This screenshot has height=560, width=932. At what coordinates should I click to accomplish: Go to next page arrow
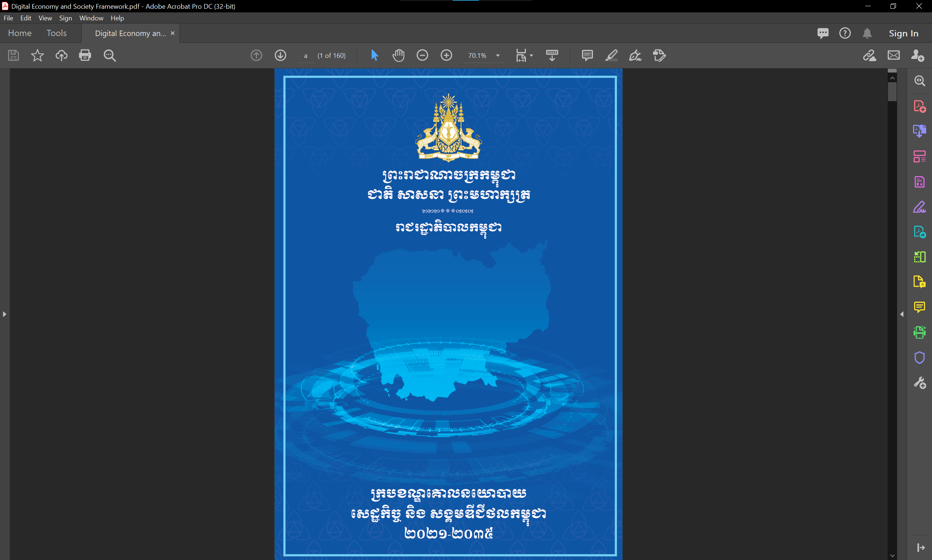280,55
